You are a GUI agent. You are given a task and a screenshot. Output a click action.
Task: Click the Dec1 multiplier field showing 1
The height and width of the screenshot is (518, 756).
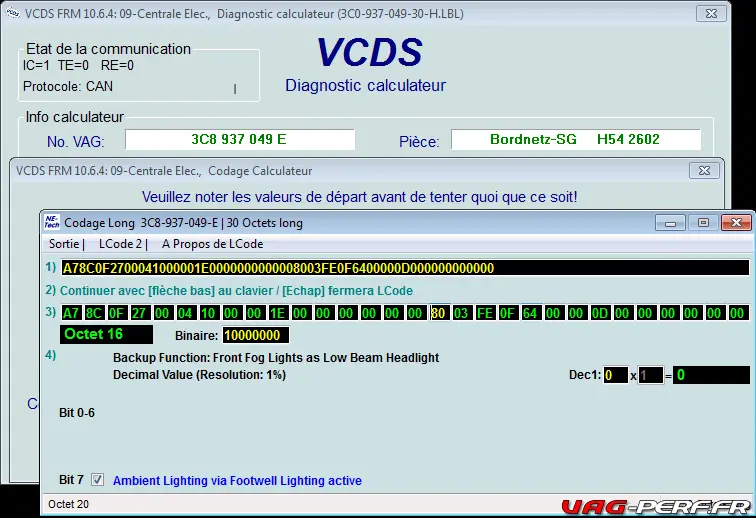pos(651,375)
